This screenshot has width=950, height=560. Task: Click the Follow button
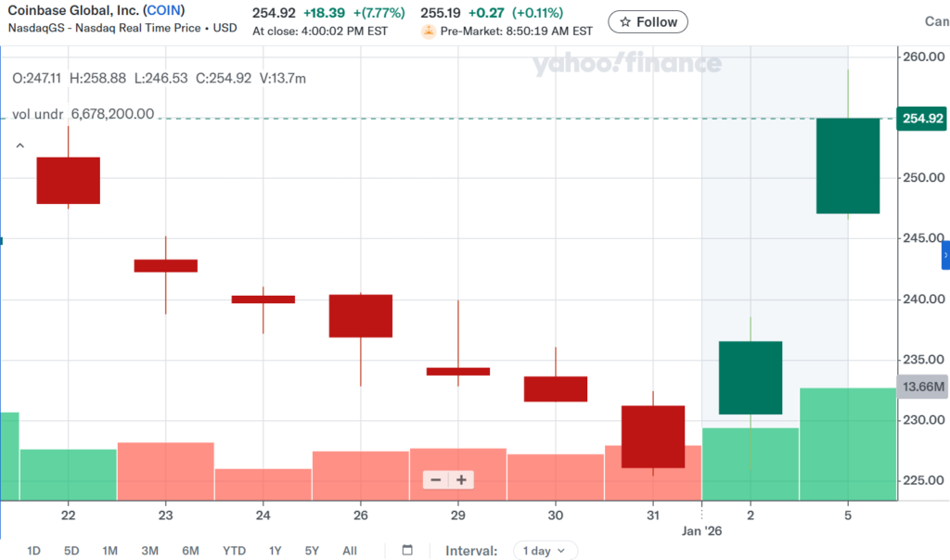tap(648, 21)
